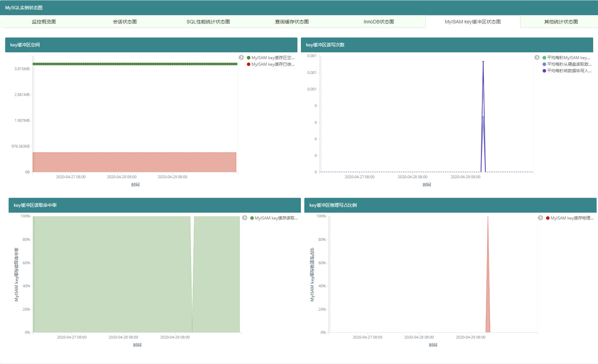Toggle the 'MyISAM key缓存读取...' legend series
The height and width of the screenshot is (364, 598).
point(274,218)
